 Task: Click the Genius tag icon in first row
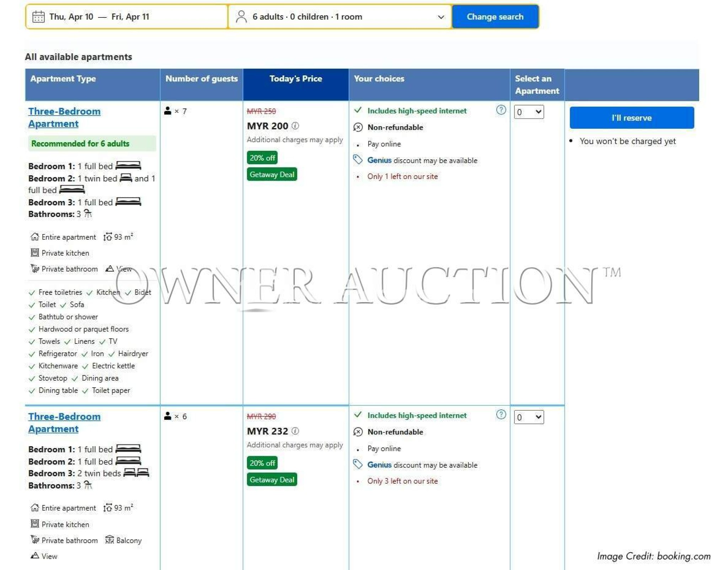pyautogui.click(x=358, y=160)
